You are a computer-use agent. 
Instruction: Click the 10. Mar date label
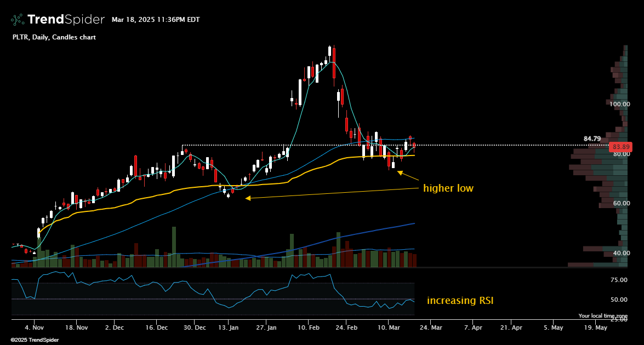coord(389,327)
